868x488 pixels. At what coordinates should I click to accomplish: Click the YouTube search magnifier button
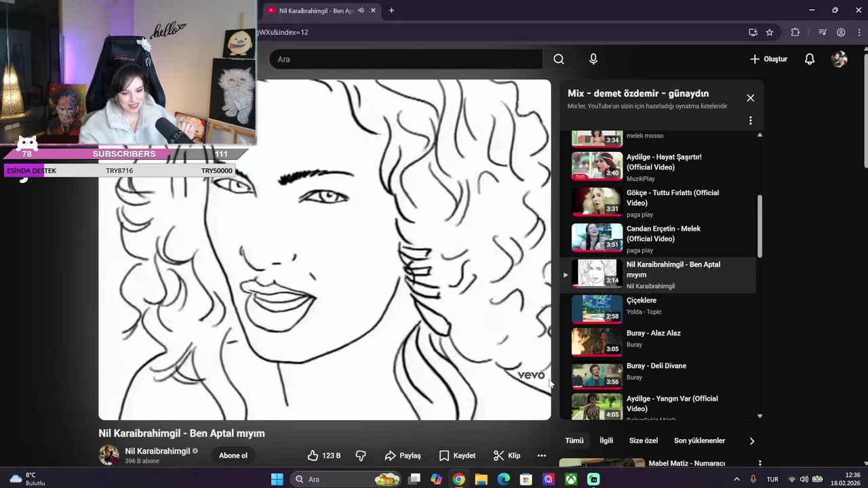[559, 59]
